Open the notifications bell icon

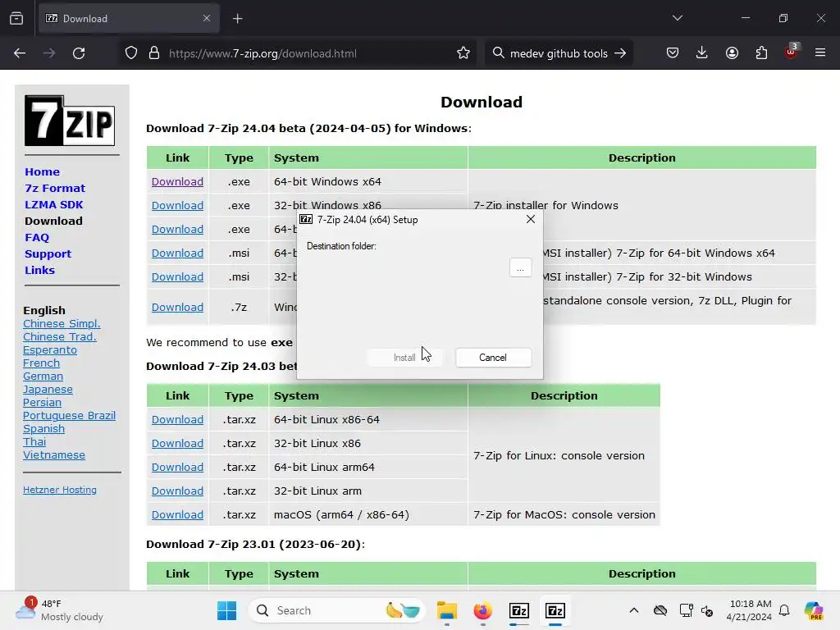click(x=784, y=610)
